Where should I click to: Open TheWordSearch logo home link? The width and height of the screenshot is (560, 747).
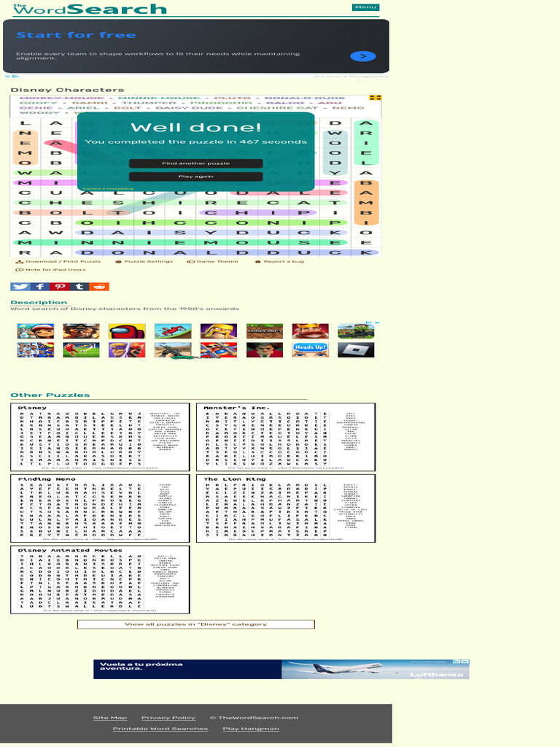[x=90, y=9]
